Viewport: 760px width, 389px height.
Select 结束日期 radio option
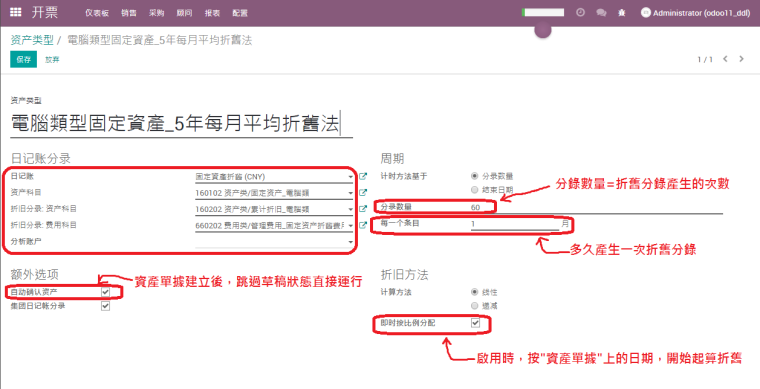click(x=475, y=190)
